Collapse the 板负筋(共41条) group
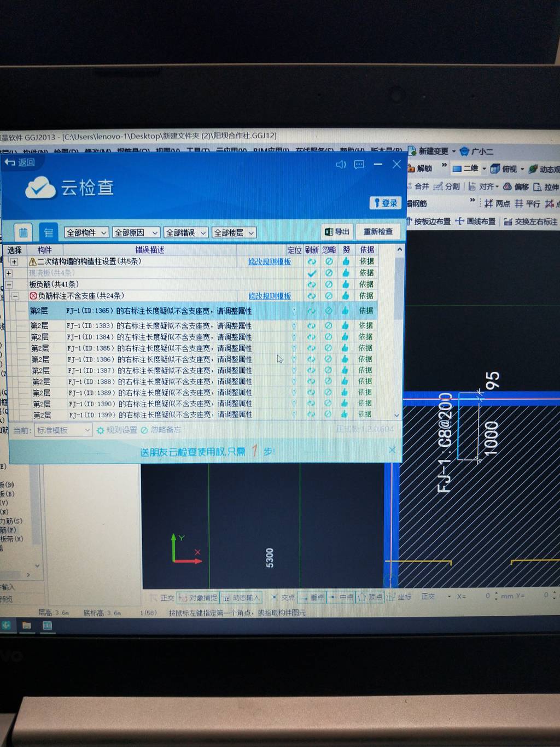Viewport: 560px width, 747px height. click(x=9, y=284)
